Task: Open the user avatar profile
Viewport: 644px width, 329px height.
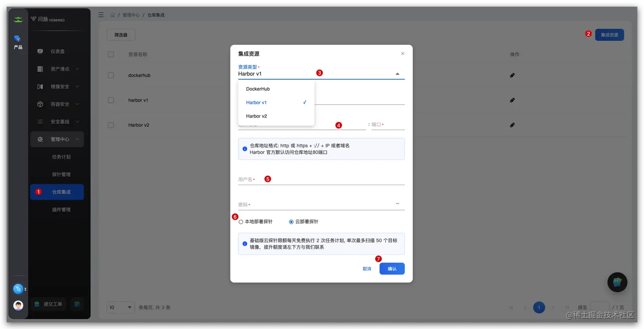Action: 18,305
